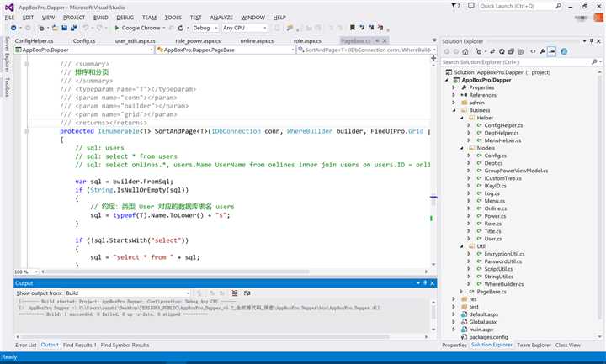Image resolution: width=606 pixels, height=364 pixels.
Task: Select packages.config in Solution Explorer
Action: [488, 337]
